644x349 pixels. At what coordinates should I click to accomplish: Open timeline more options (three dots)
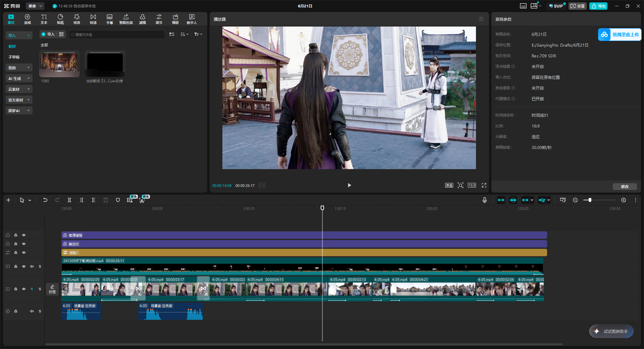tap(636, 200)
